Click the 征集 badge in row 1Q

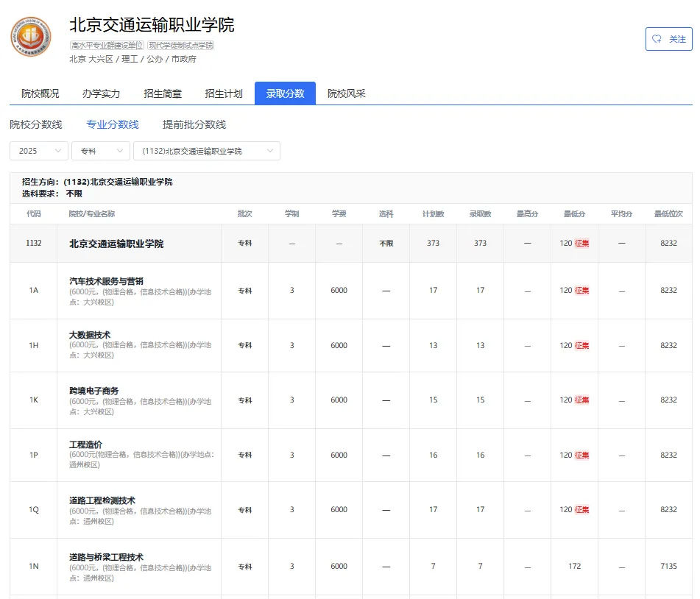click(x=581, y=510)
